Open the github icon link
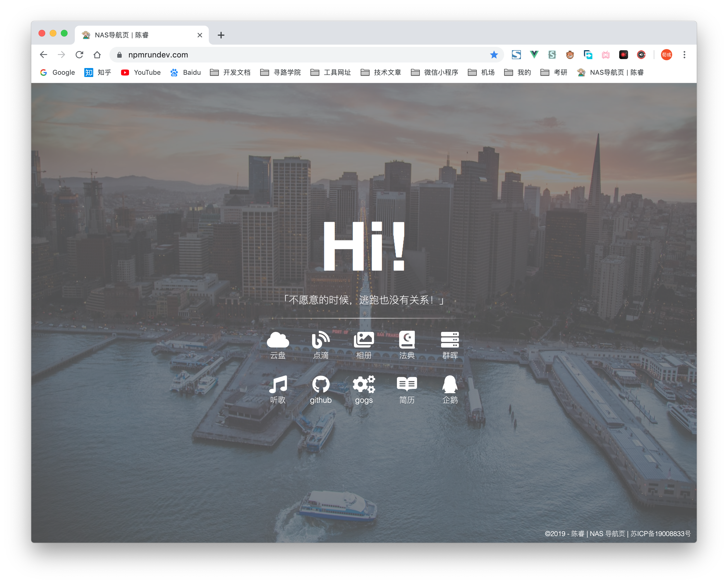Viewport: 728px width, 584px height. tap(320, 384)
